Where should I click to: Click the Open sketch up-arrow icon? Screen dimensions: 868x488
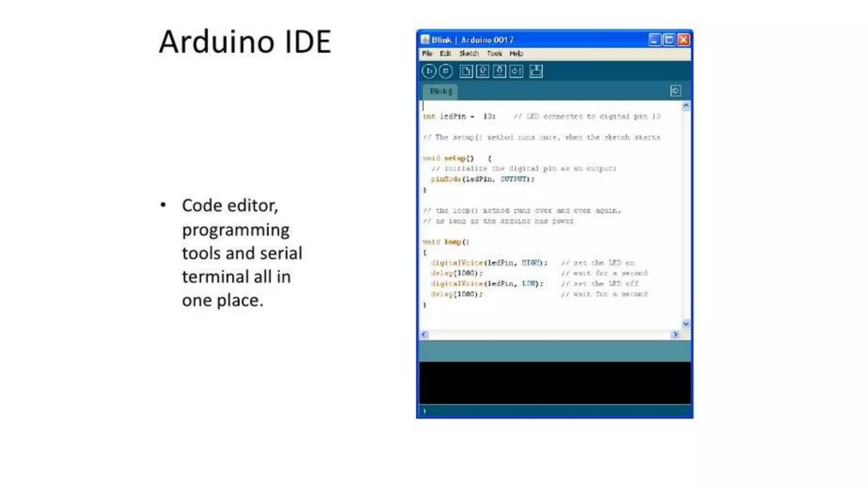point(483,71)
